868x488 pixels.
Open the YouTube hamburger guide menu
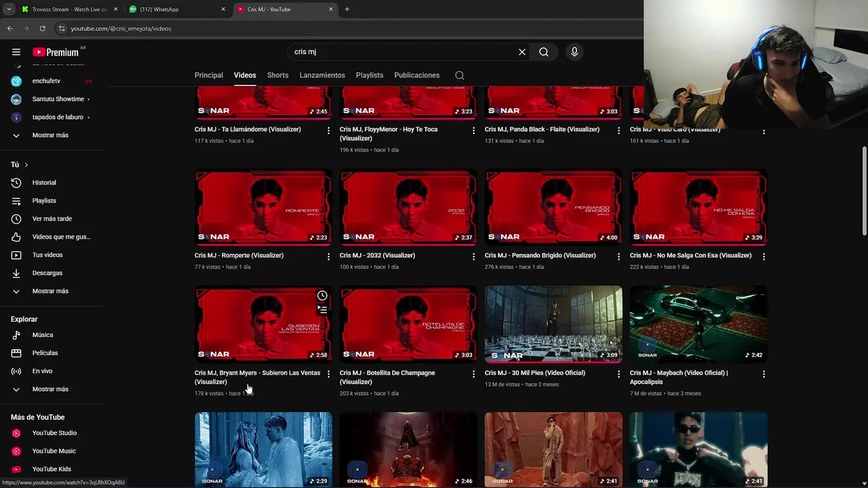16,52
